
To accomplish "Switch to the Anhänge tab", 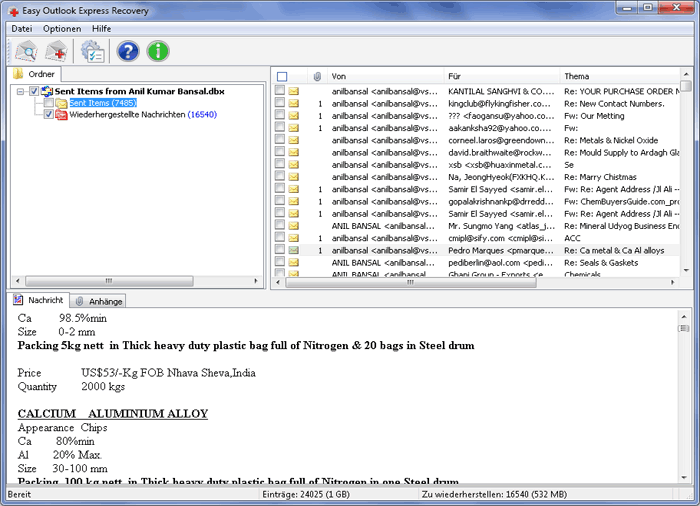I will click(98, 301).
